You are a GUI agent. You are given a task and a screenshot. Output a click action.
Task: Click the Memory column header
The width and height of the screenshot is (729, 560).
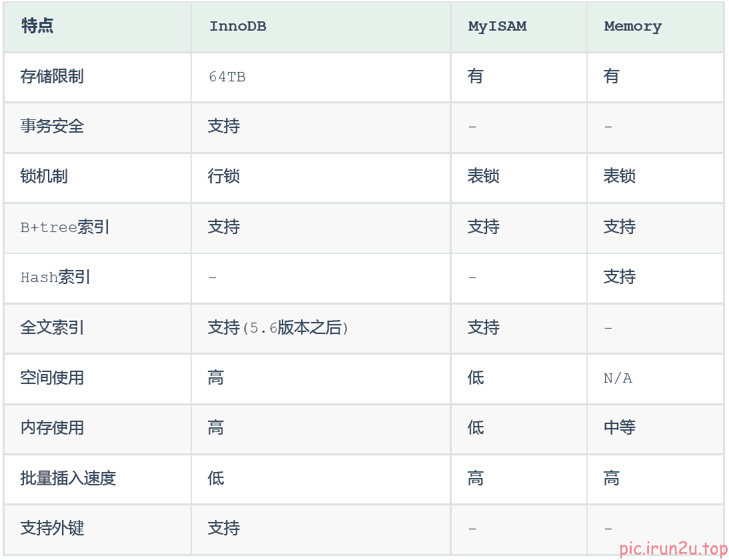[632, 27]
